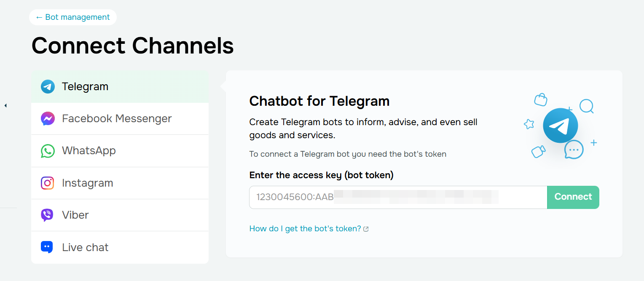
Task: Click the ellipsis chat bubble in the illustration
Action: [x=573, y=150]
